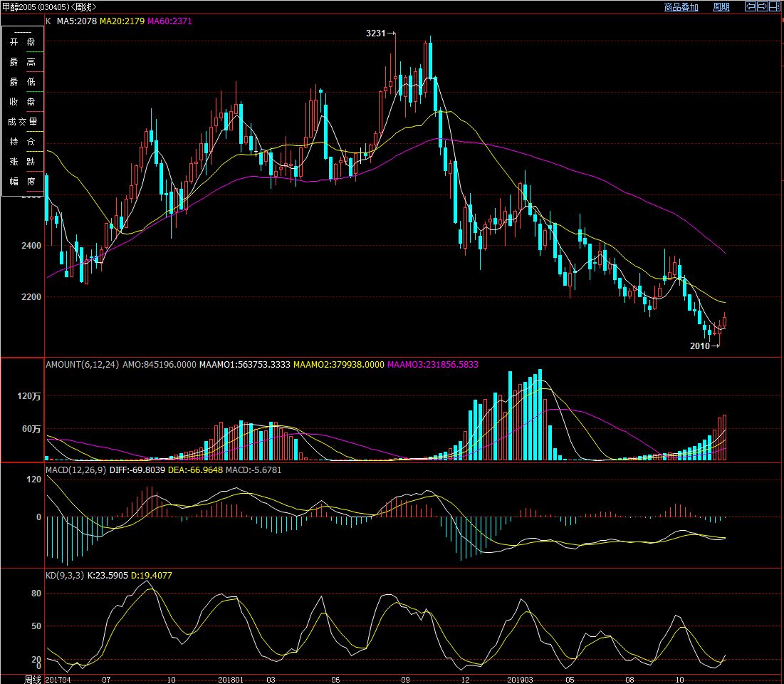
Task: Click the MAAMO1:563753.3333 value
Action: click(244, 365)
